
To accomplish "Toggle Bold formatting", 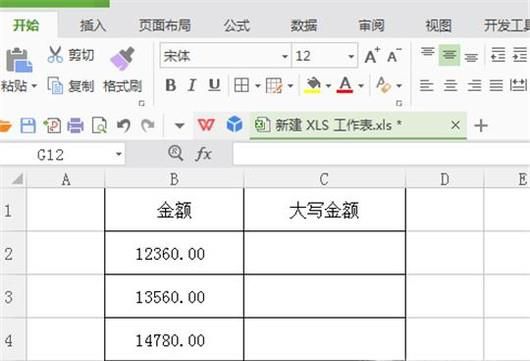I will (170, 85).
